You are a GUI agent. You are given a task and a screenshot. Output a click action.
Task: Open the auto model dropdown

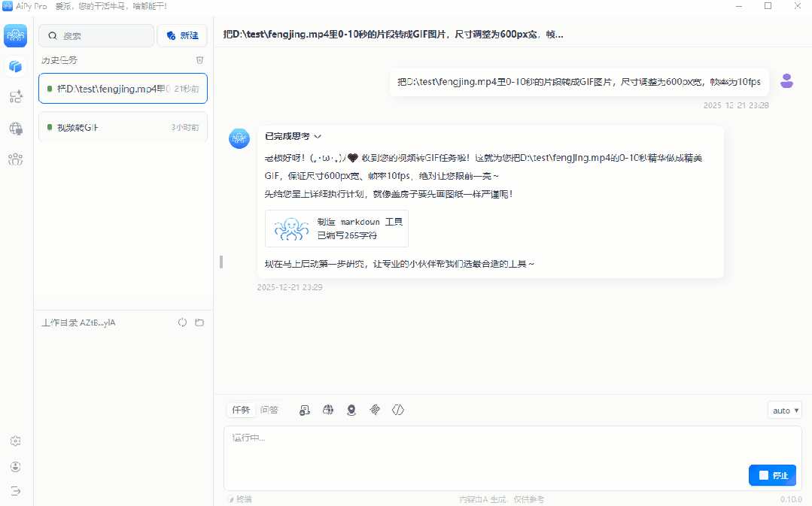[x=784, y=410]
